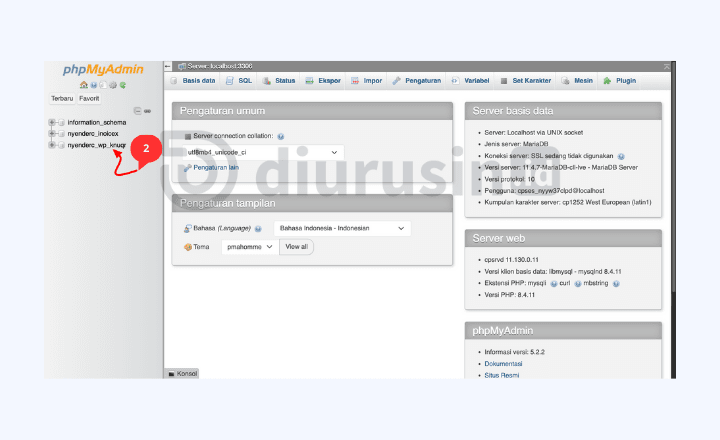
Task: Click the Konsol terminal icon
Action: 171,374
